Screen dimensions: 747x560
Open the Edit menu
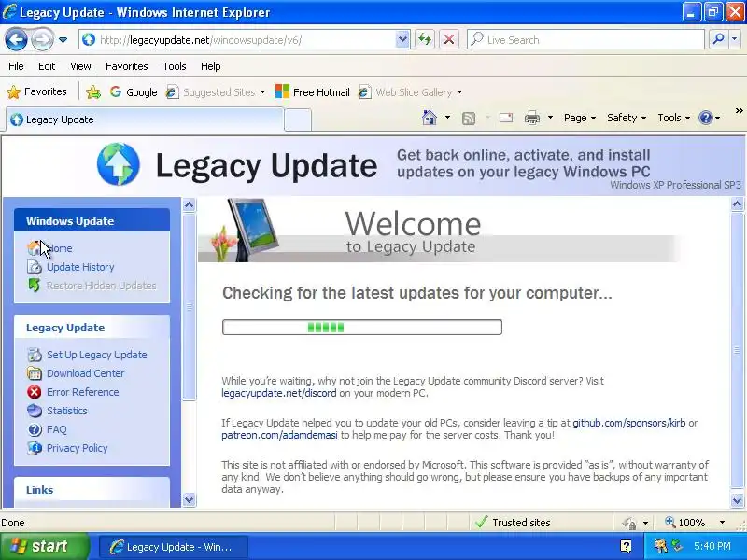[47, 66]
